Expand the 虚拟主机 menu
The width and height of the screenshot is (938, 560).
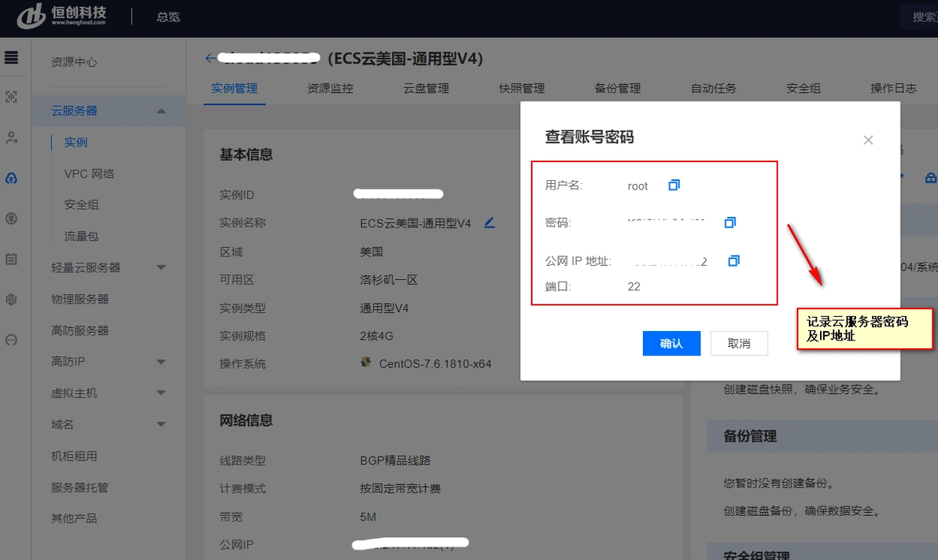(161, 392)
